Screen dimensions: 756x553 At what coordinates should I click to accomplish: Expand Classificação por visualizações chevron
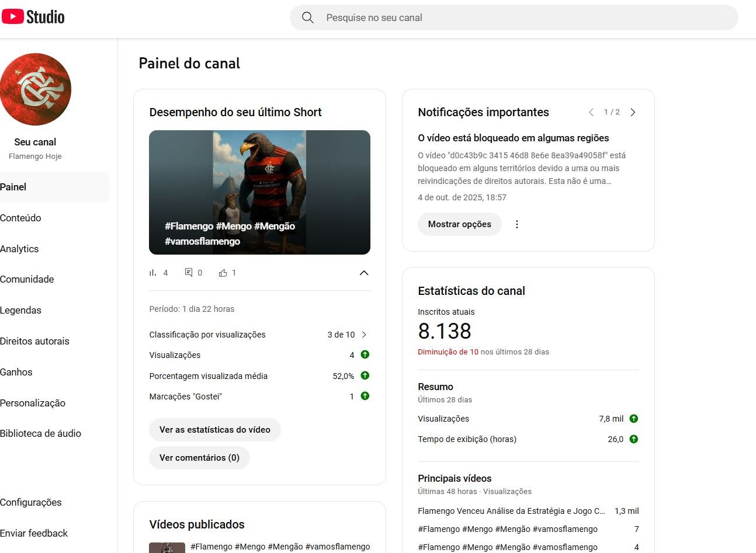pyautogui.click(x=364, y=335)
